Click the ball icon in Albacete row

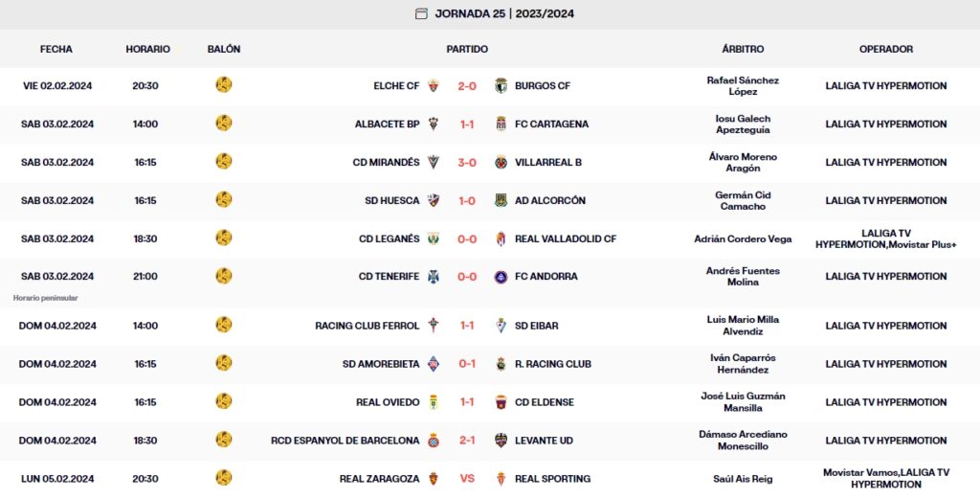coord(224,124)
